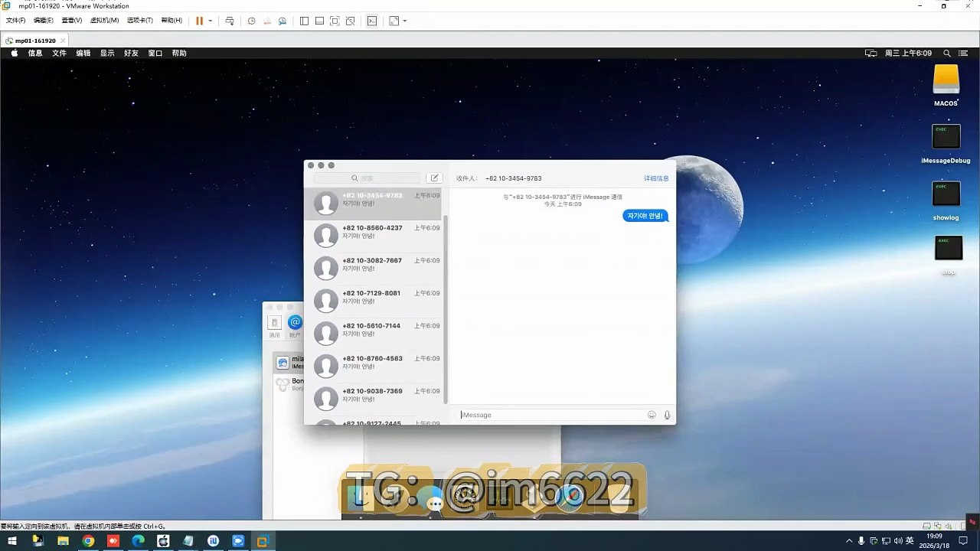Expand the power options dropdown arrow
This screenshot has width=980, height=551.
[211, 21]
